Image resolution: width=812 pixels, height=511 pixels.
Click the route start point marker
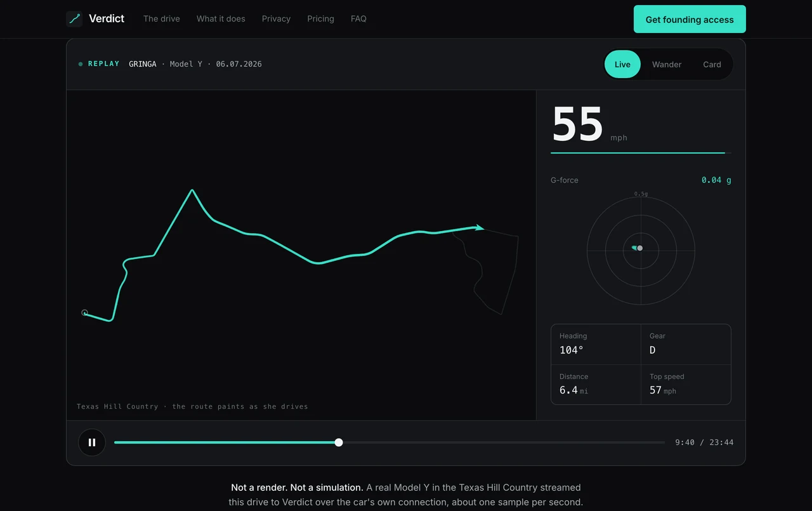84,312
